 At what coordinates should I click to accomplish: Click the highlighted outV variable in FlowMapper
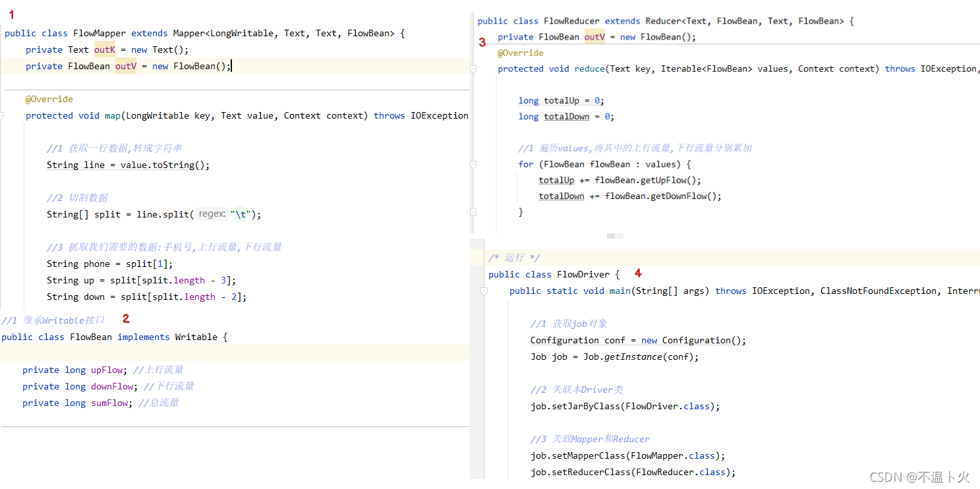click(x=126, y=66)
